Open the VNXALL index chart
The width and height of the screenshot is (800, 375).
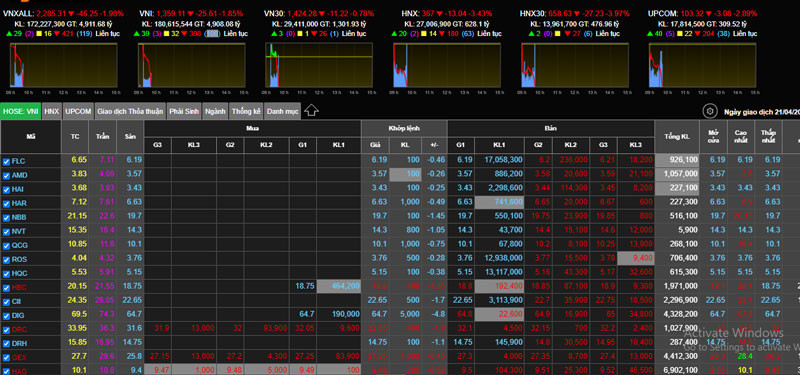(x=63, y=66)
